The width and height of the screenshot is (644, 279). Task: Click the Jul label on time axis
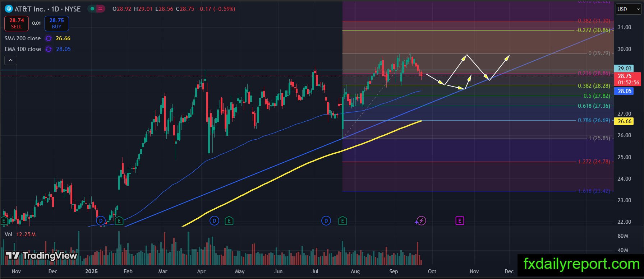pyautogui.click(x=315, y=271)
